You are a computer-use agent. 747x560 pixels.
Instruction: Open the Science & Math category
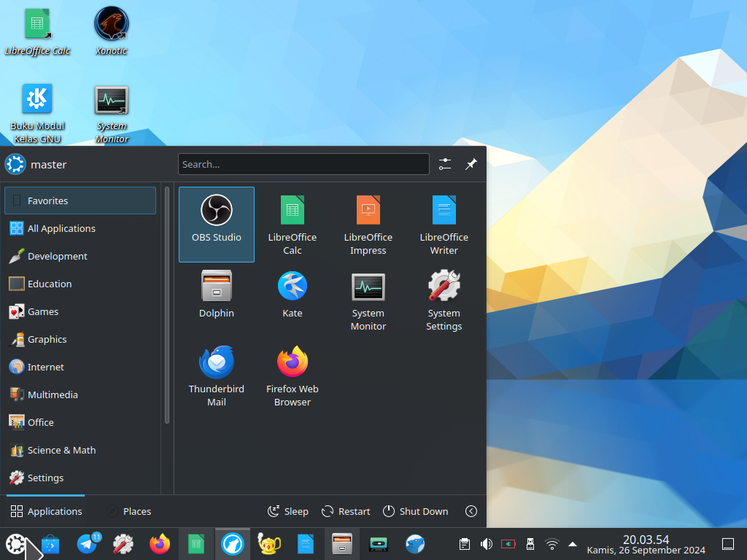click(80, 450)
